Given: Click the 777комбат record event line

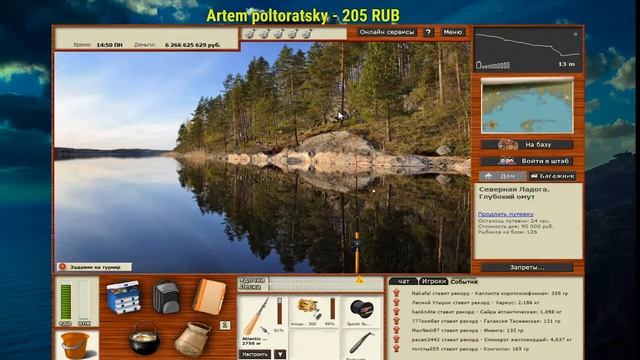Looking at the screenshot, I should [487, 321].
